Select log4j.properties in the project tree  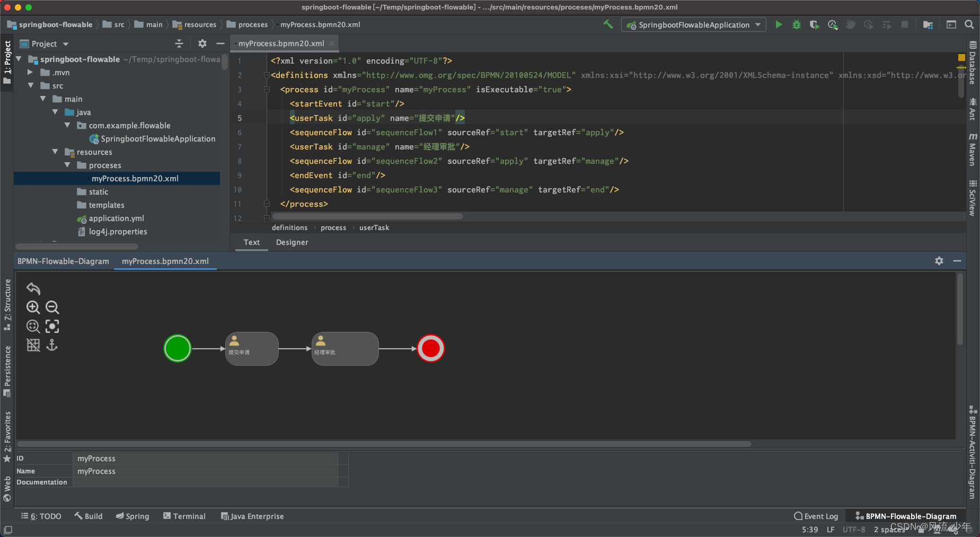pos(118,232)
